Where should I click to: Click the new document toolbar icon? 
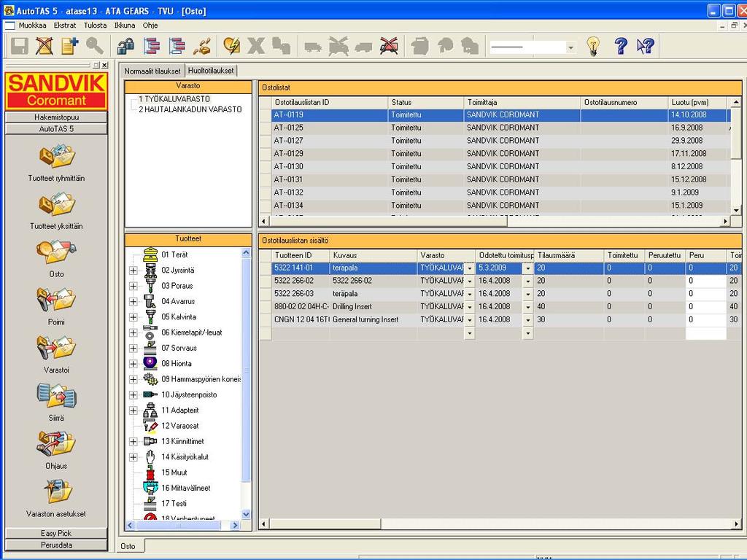69,46
